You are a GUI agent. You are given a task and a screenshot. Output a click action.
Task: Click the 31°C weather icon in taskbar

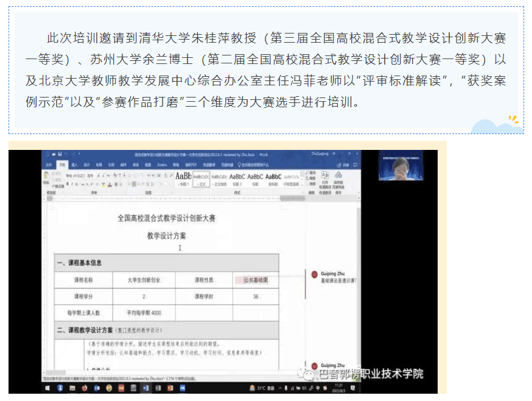(x=253, y=388)
